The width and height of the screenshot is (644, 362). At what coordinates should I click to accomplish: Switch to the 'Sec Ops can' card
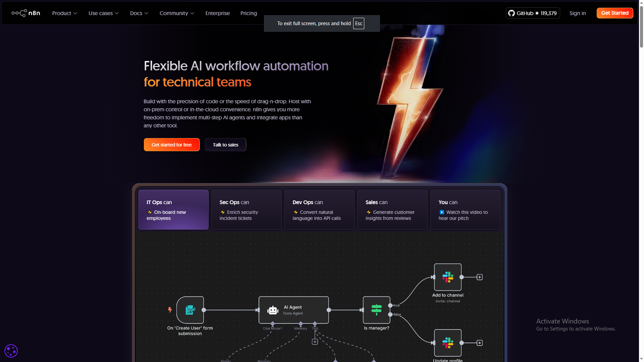coord(246,209)
